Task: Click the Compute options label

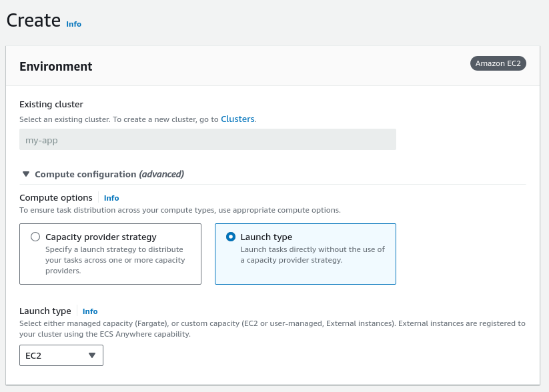Action: (56, 198)
